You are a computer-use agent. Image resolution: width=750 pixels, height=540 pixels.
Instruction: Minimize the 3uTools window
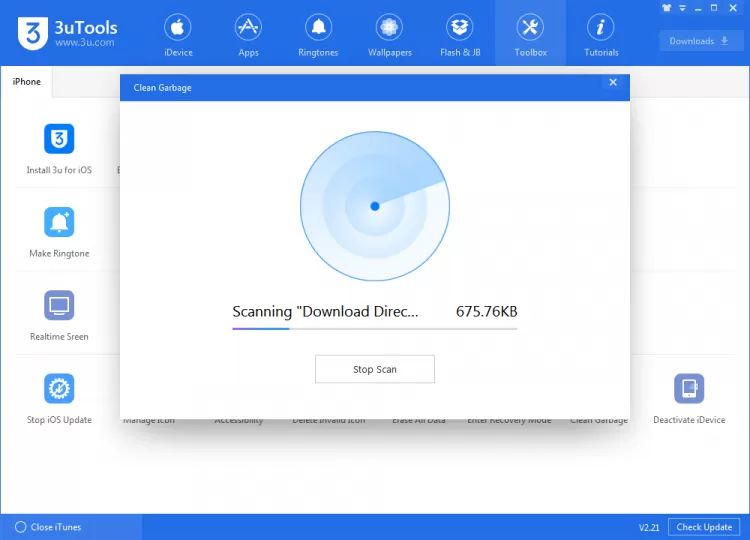point(698,8)
